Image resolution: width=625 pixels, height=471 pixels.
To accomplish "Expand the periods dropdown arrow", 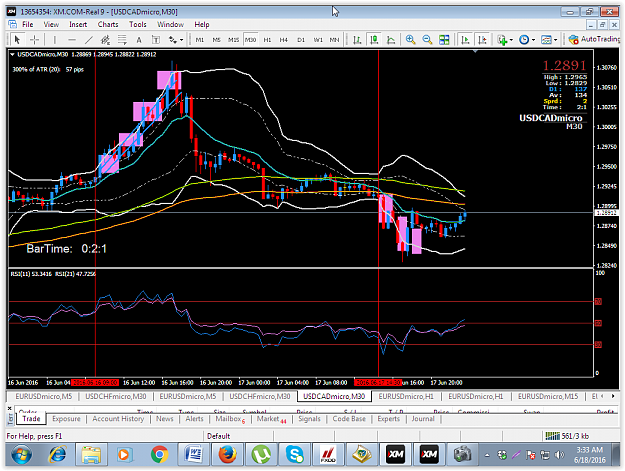I will pyautogui.click(x=533, y=40).
